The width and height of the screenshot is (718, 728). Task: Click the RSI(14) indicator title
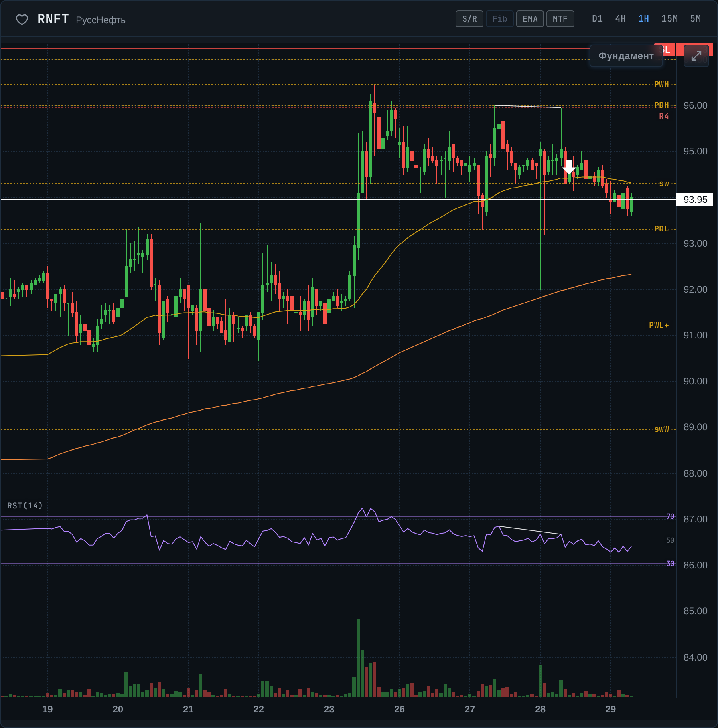[25, 506]
